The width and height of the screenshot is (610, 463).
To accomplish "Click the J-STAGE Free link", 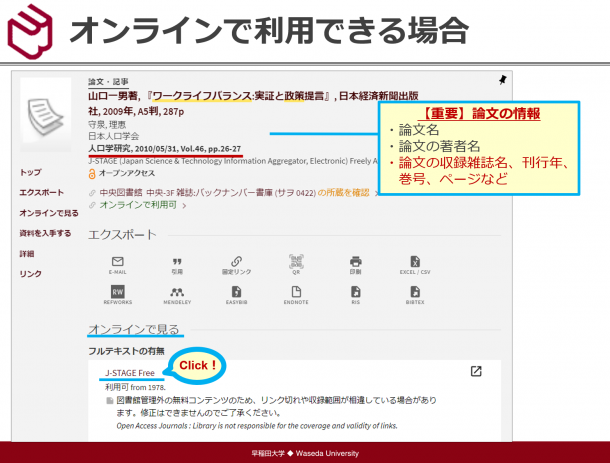I will coord(130,373).
